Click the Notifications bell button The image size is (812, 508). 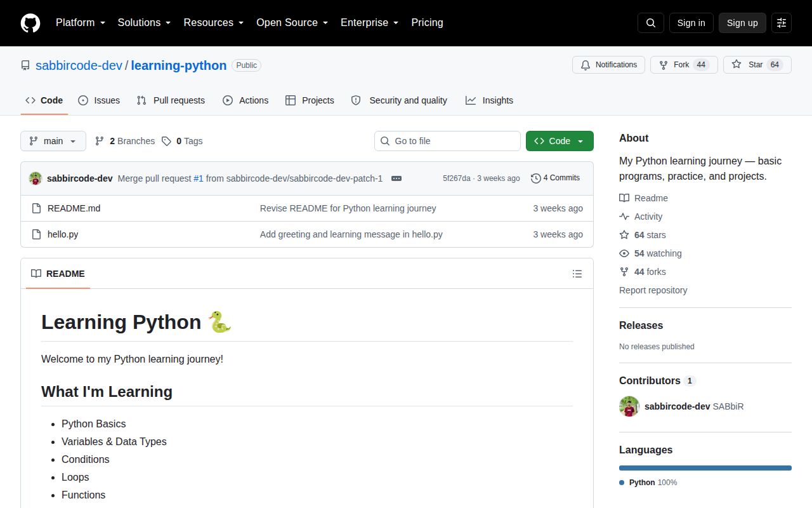pos(609,65)
